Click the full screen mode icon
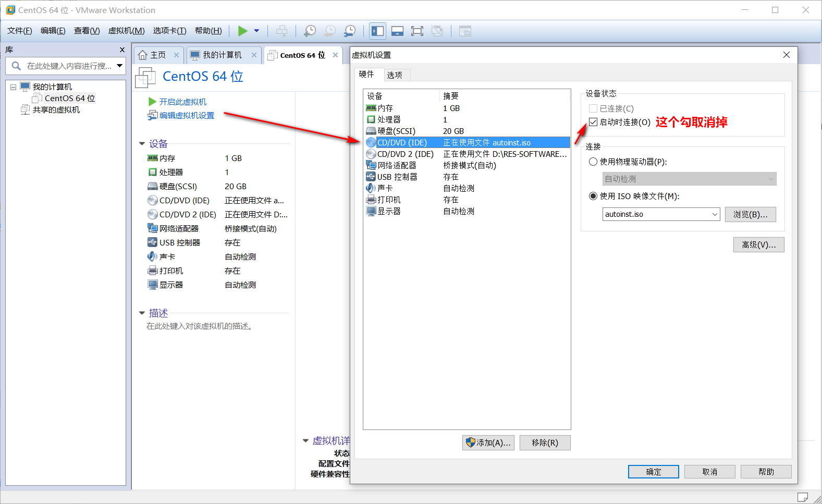The width and height of the screenshot is (822, 504). coord(417,31)
